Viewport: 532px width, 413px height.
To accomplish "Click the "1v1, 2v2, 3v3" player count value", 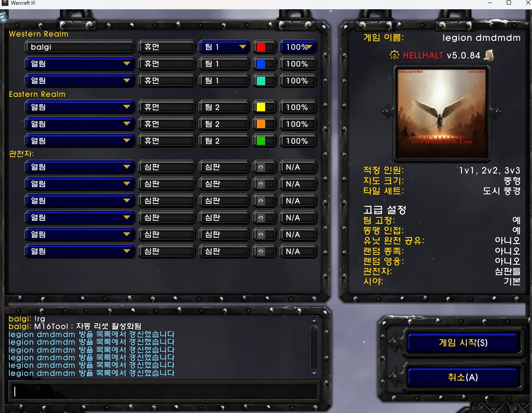I will (x=490, y=171).
